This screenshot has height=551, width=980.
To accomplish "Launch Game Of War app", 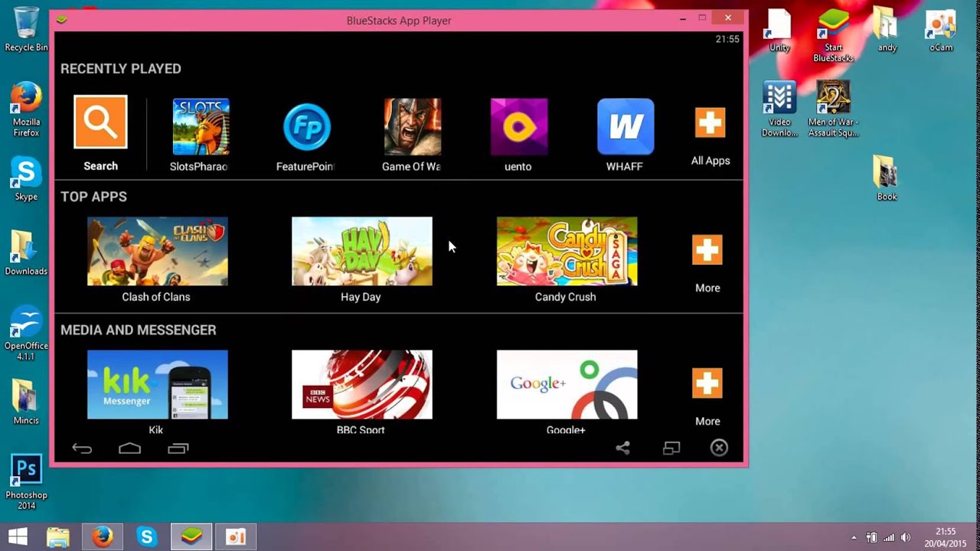I will tap(412, 126).
